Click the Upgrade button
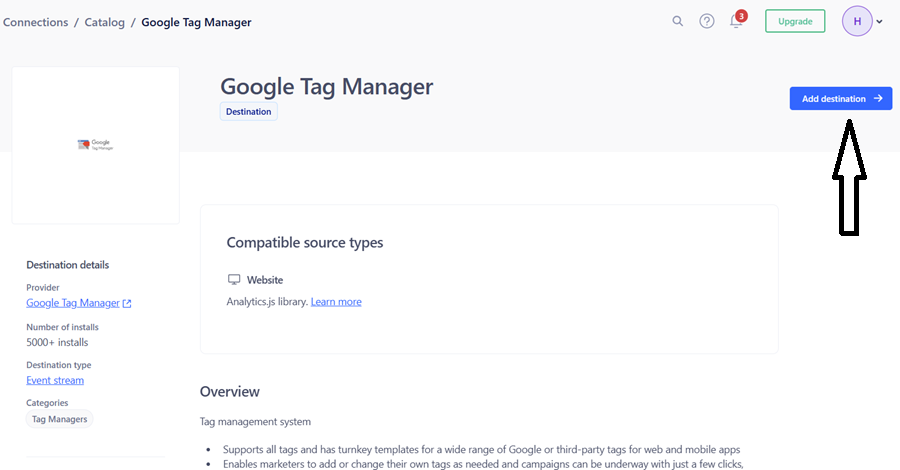 (x=795, y=21)
